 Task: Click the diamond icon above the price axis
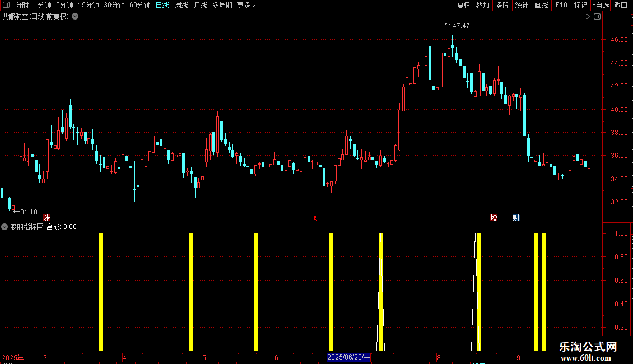587,17
